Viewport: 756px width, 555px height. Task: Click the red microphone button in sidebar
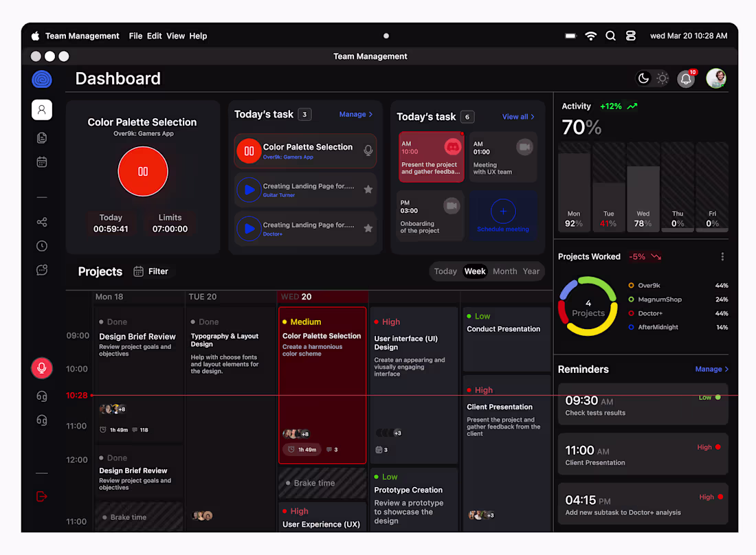coord(42,368)
